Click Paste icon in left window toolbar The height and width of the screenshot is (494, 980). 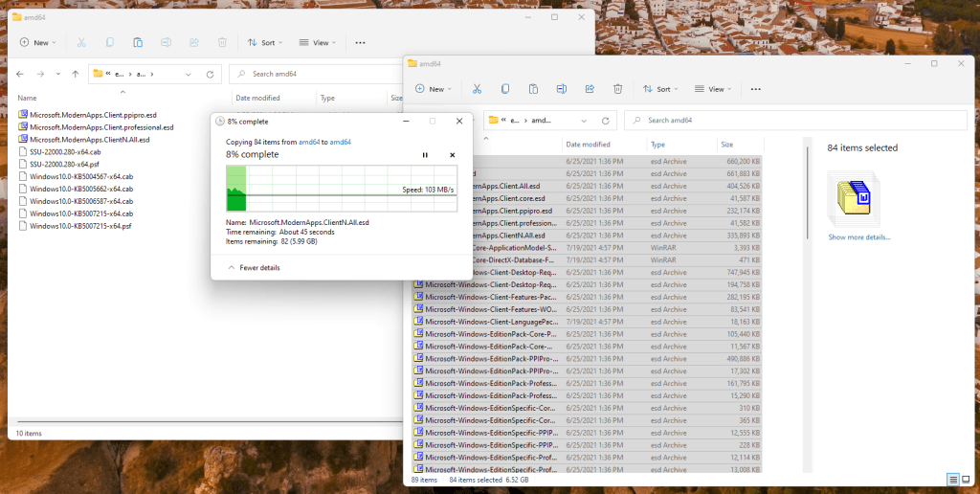click(x=138, y=42)
